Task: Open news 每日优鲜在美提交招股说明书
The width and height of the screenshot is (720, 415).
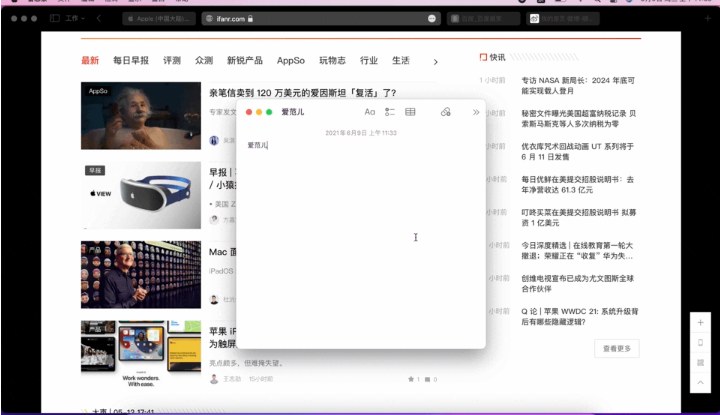Action: [578, 185]
